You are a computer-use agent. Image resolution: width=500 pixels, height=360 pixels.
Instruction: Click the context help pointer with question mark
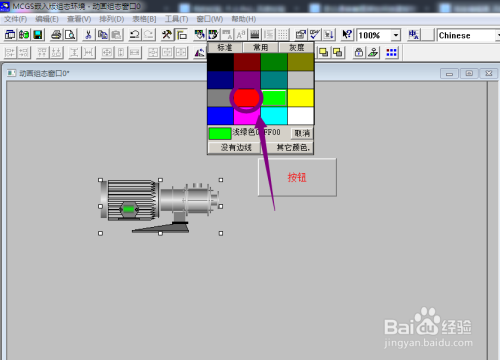click(x=347, y=35)
